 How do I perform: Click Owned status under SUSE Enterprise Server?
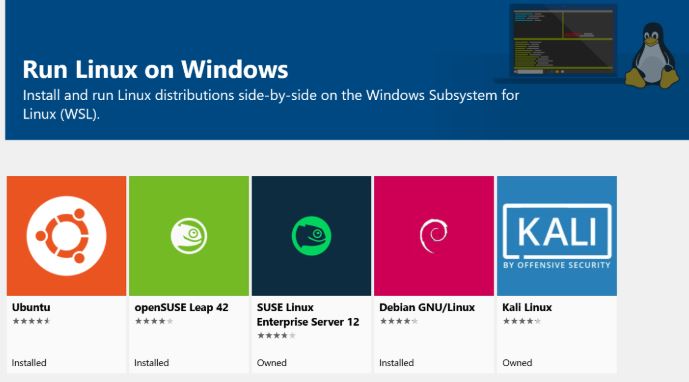tap(272, 363)
